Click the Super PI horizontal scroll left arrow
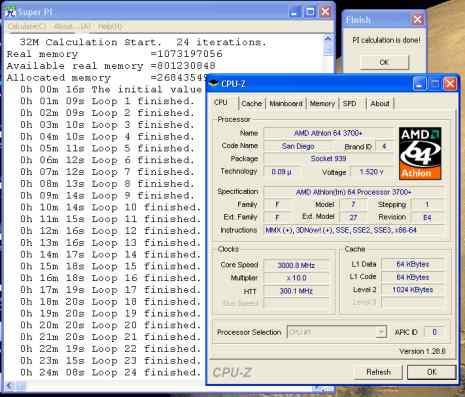The width and height of the screenshot is (465, 397). 9,386
